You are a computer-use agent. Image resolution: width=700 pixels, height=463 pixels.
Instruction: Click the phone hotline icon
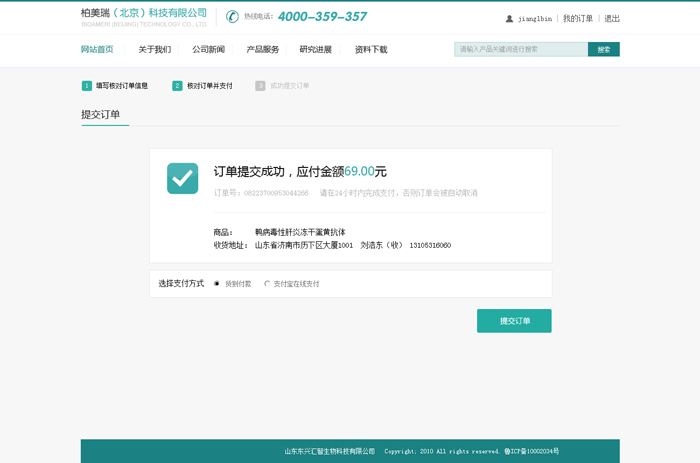[232, 17]
